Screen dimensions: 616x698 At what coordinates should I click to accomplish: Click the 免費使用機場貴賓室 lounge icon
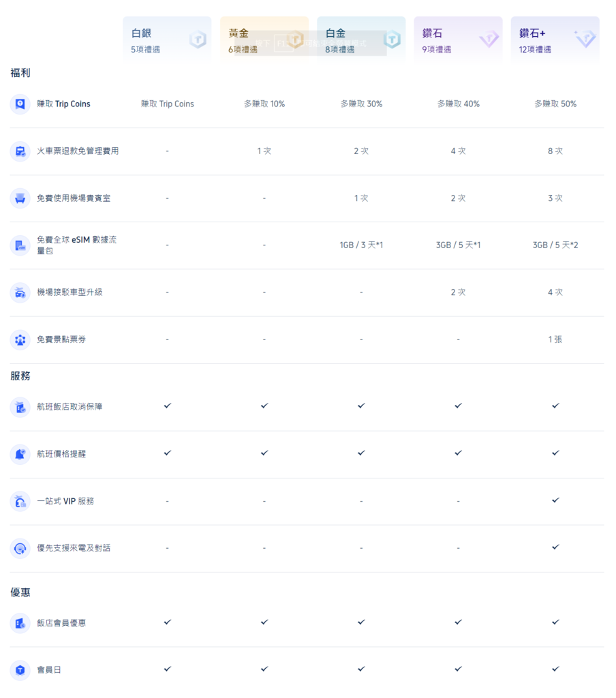20,198
